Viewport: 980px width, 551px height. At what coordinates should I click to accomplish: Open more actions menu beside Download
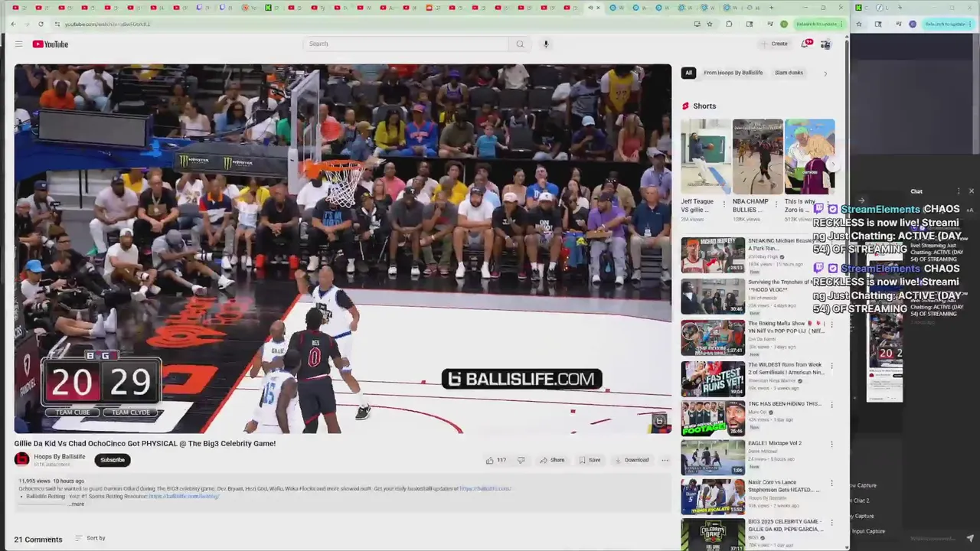[x=665, y=460]
